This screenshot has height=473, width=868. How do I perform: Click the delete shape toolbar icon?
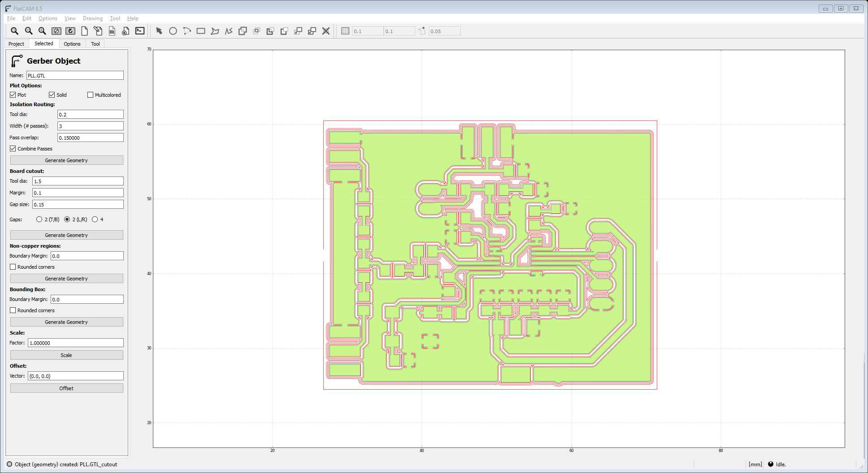click(x=325, y=31)
